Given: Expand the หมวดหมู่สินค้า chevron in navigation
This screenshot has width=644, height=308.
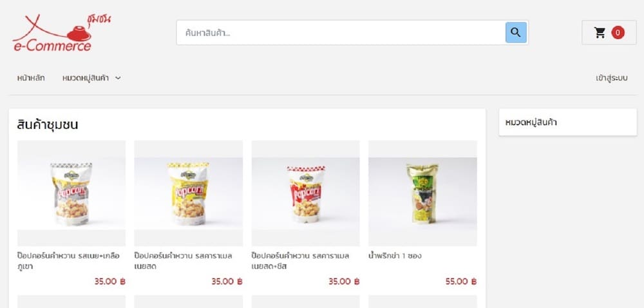Looking at the screenshot, I should tap(118, 78).
